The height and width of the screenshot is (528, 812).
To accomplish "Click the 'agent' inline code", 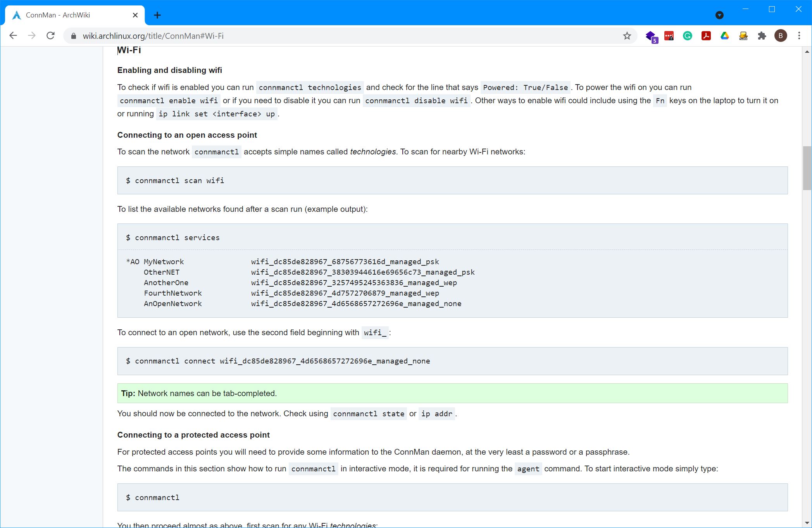I will pyautogui.click(x=528, y=469).
